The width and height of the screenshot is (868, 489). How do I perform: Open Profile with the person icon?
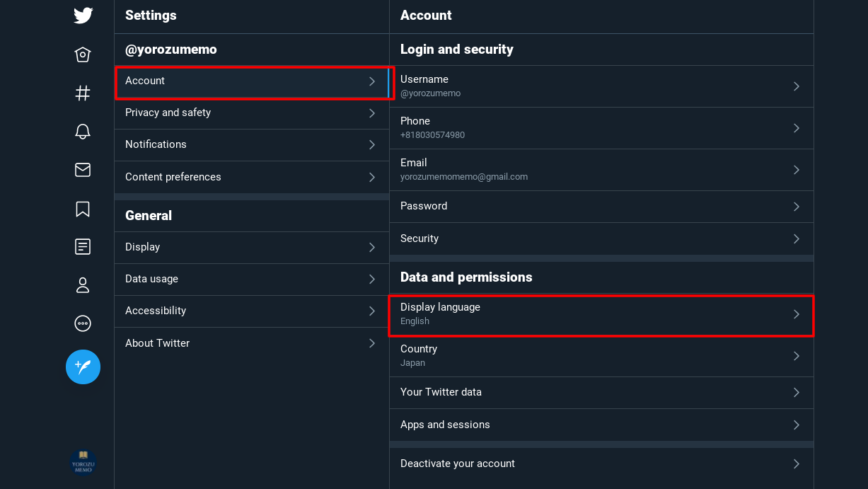click(83, 285)
